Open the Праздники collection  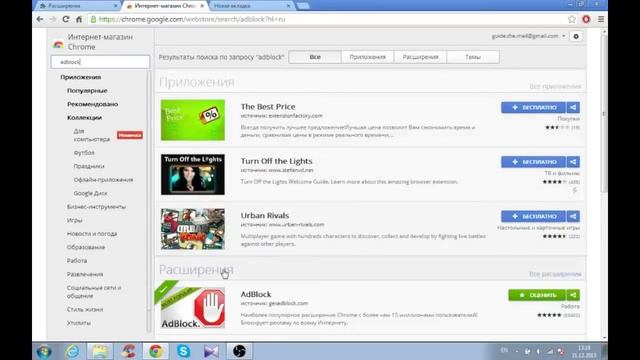[89, 166]
